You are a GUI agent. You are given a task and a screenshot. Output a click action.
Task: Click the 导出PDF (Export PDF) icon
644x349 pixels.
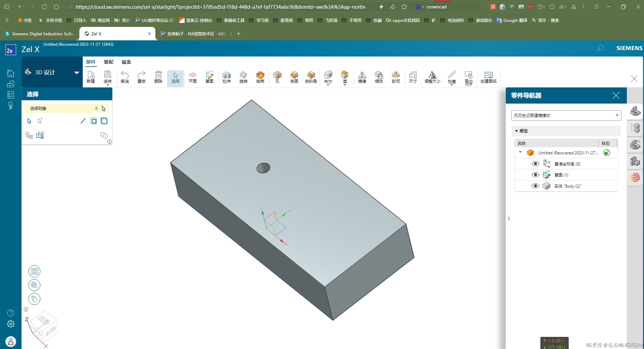click(469, 78)
